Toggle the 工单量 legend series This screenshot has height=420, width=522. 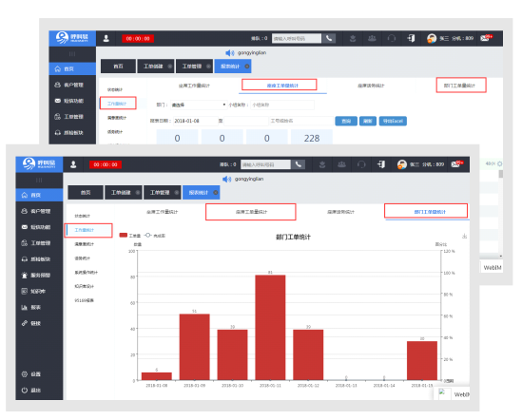click(x=130, y=236)
